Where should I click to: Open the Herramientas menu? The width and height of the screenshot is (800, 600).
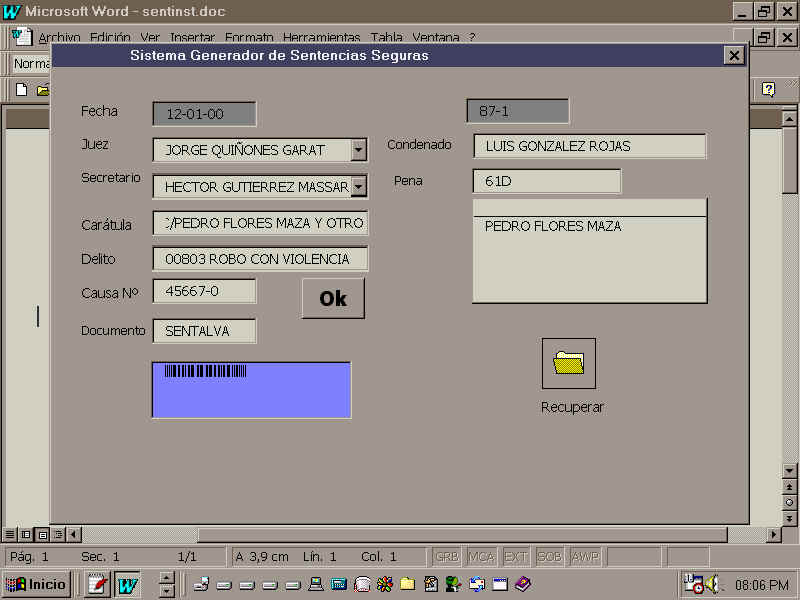(322, 38)
